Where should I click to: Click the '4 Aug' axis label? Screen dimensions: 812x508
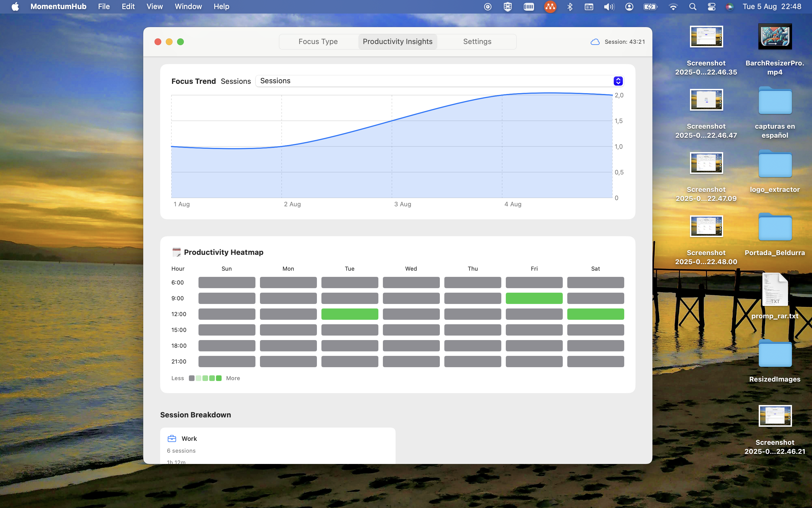(x=513, y=204)
